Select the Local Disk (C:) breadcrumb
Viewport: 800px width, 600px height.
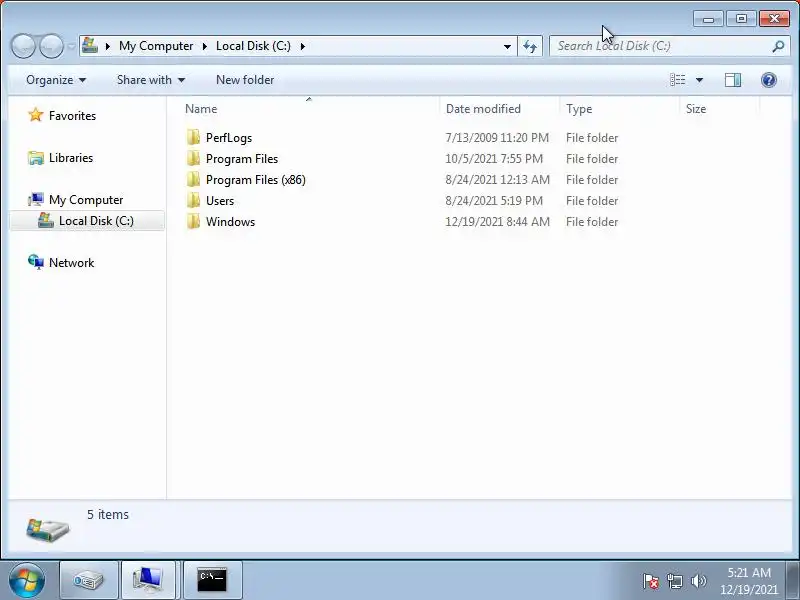click(253, 46)
